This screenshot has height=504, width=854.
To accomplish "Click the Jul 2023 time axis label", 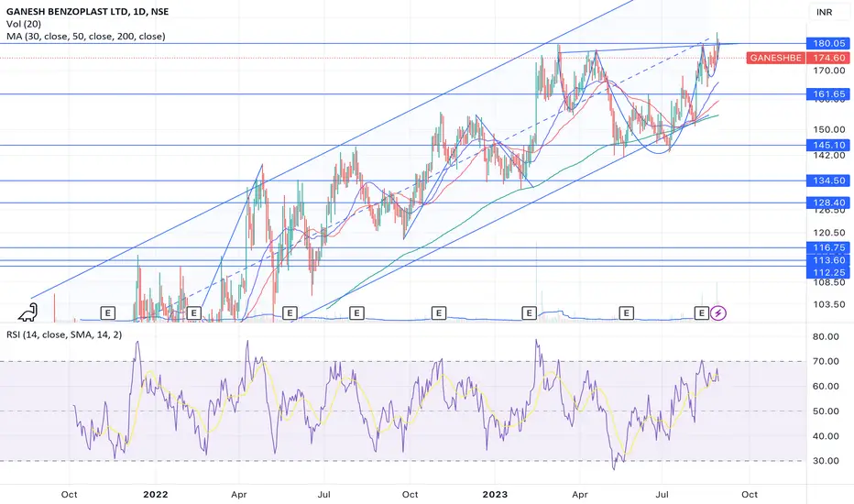I will [x=662, y=495].
